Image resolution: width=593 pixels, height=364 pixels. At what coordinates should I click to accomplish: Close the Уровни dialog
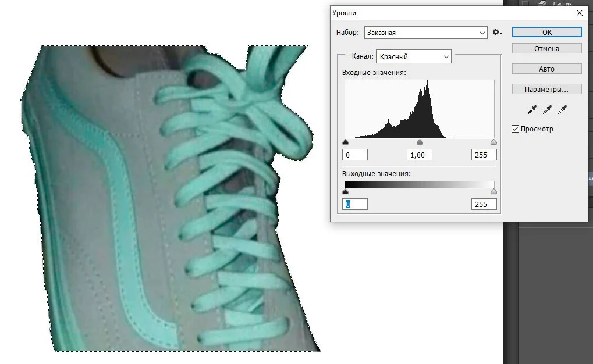tap(580, 13)
